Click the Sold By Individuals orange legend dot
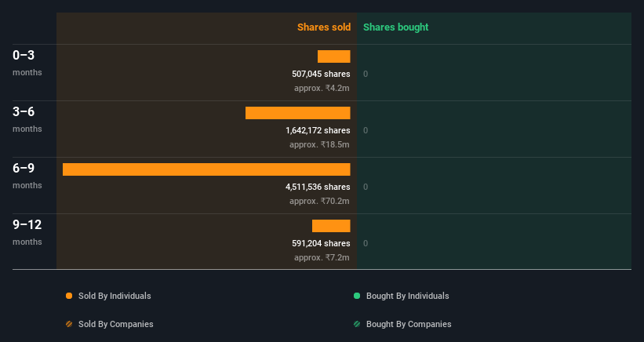The height and width of the screenshot is (342, 644). click(69, 296)
